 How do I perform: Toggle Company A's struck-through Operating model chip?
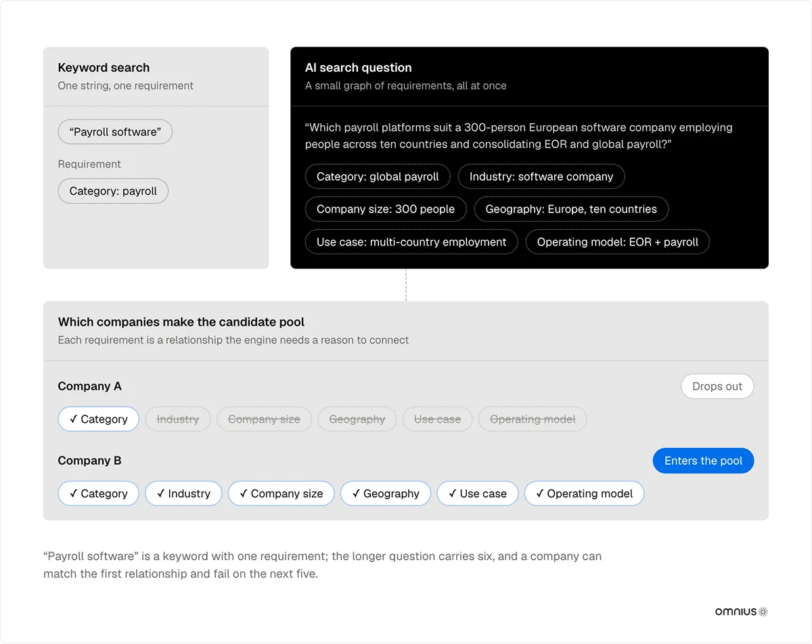[x=533, y=419]
